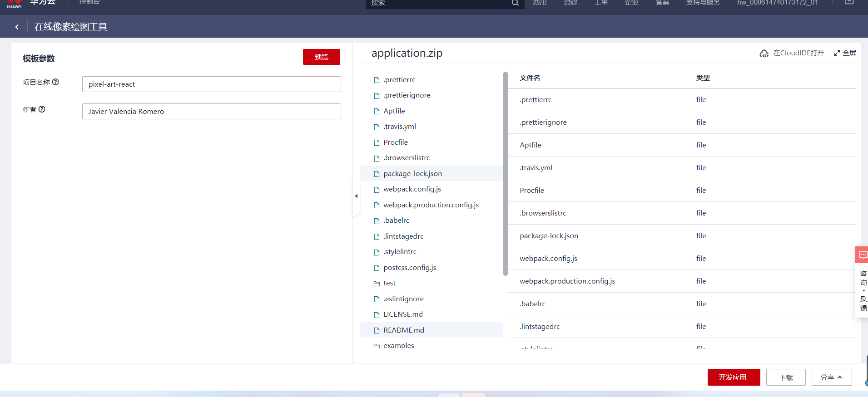Click Procfile in the file table

(x=532, y=190)
